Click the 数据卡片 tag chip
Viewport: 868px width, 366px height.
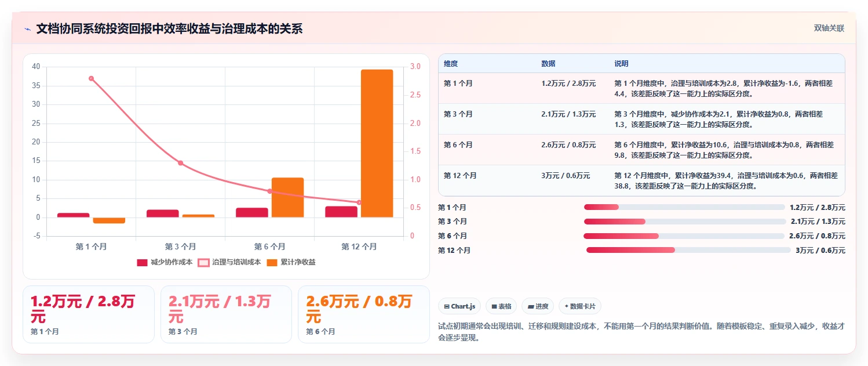tap(580, 306)
